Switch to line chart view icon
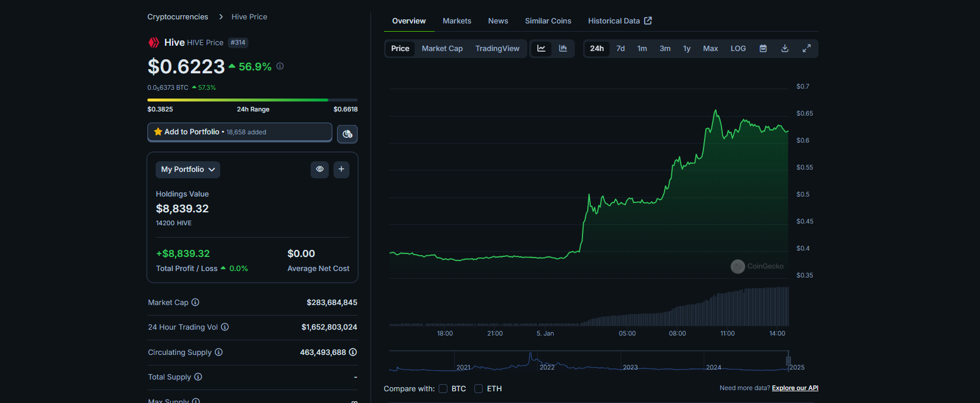Screen dimensions: 980x403 click(541, 48)
